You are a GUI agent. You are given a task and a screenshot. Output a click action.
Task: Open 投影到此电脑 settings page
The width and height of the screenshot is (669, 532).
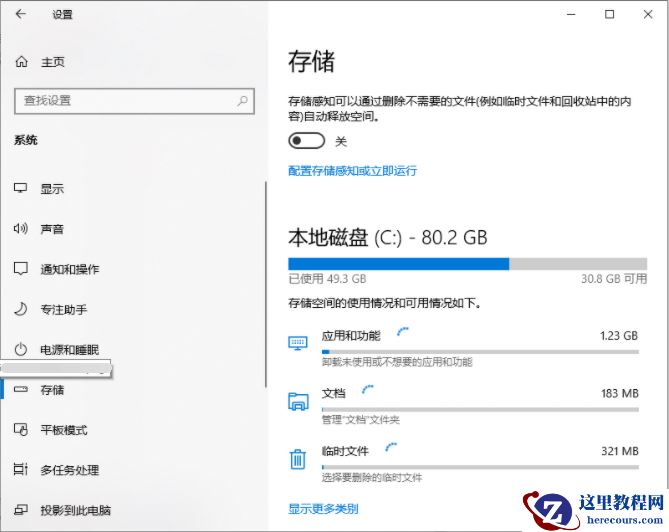coord(76,510)
